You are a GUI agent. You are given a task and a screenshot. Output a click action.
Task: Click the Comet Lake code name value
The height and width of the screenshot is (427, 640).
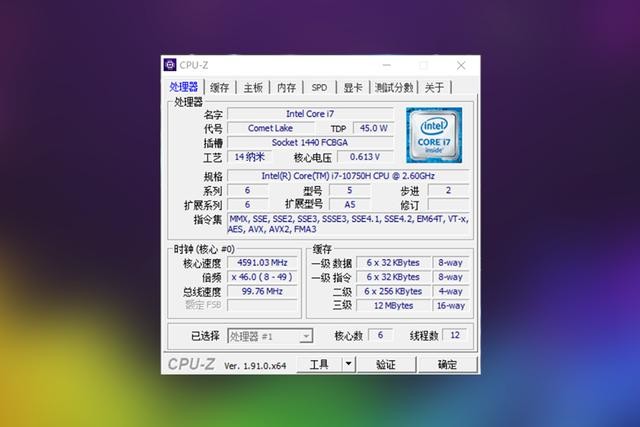coord(270,128)
